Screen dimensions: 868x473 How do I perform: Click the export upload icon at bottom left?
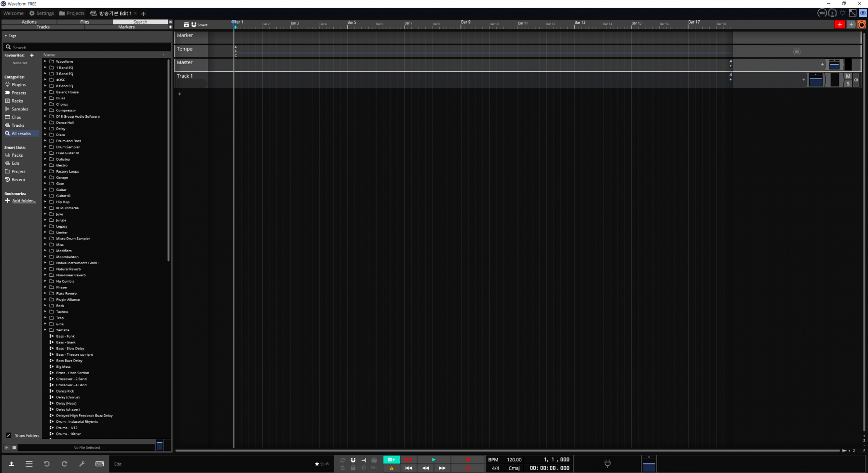tap(12, 464)
